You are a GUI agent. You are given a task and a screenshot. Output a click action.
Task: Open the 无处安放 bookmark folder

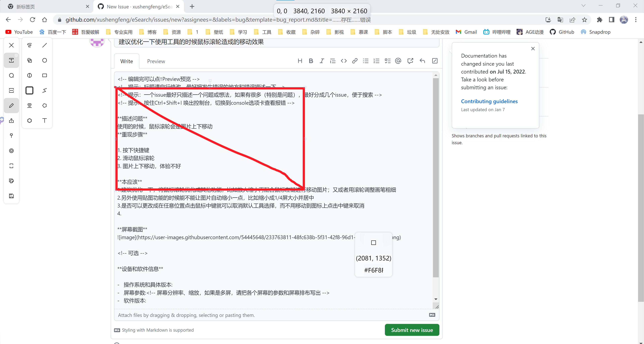click(x=436, y=32)
